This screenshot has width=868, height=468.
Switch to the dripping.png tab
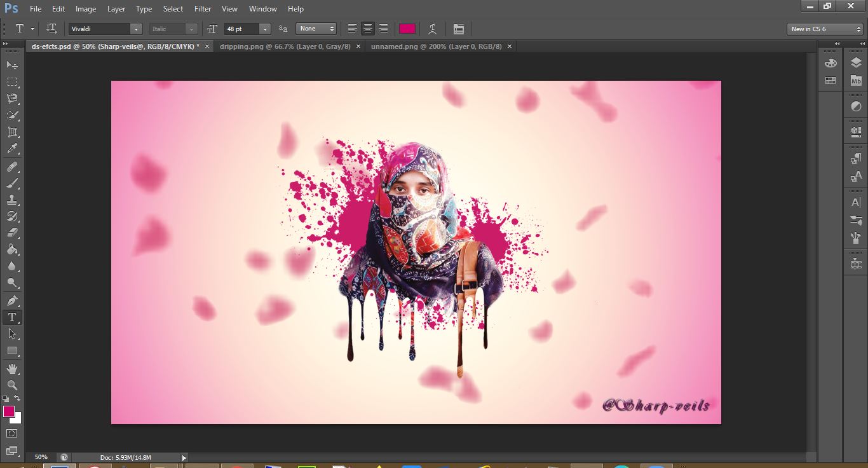point(284,46)
